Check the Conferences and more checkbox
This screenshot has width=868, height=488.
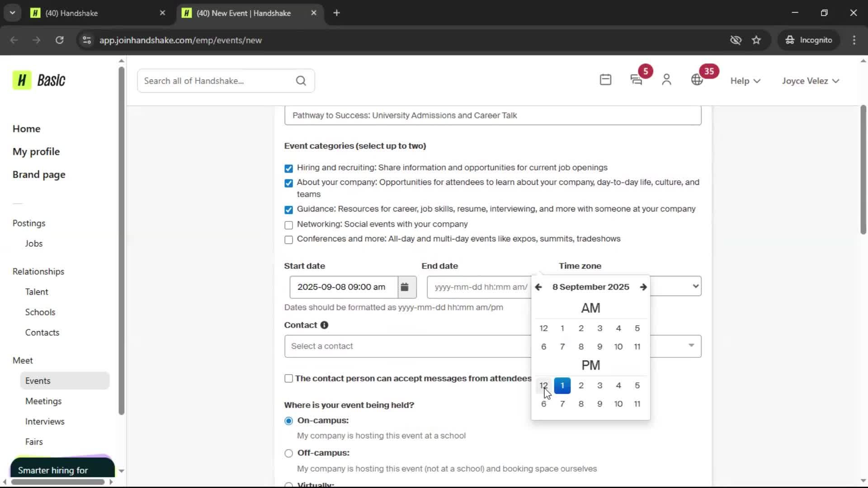click(288, 239)
